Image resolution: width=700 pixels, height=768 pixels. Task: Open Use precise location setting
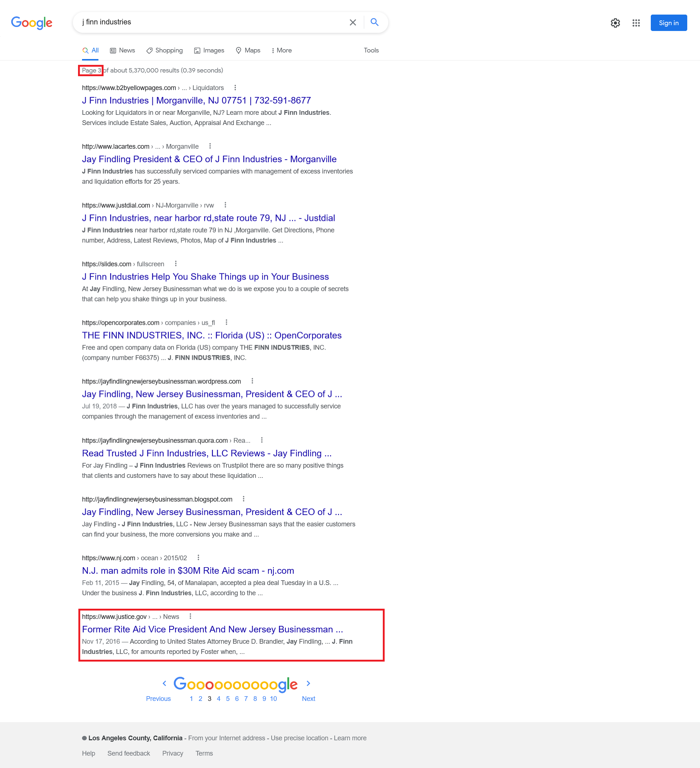point(299,738)
